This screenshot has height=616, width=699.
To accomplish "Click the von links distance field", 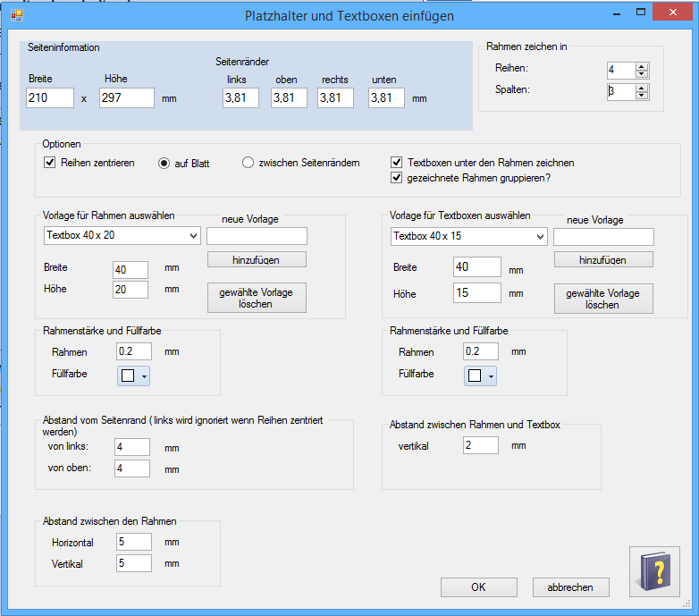I will (132, 447).
